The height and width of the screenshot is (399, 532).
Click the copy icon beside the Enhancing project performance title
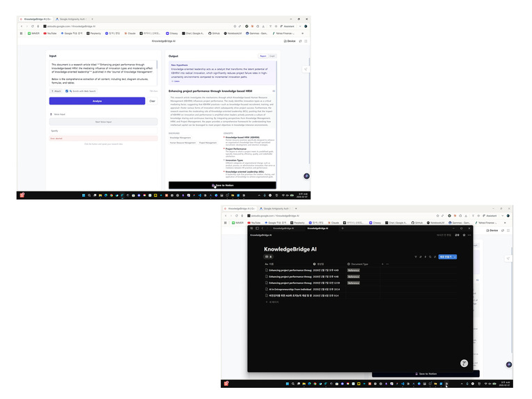274,91
